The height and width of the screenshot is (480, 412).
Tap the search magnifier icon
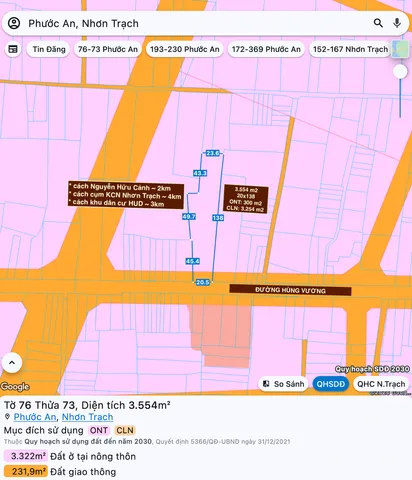[378, 23]
